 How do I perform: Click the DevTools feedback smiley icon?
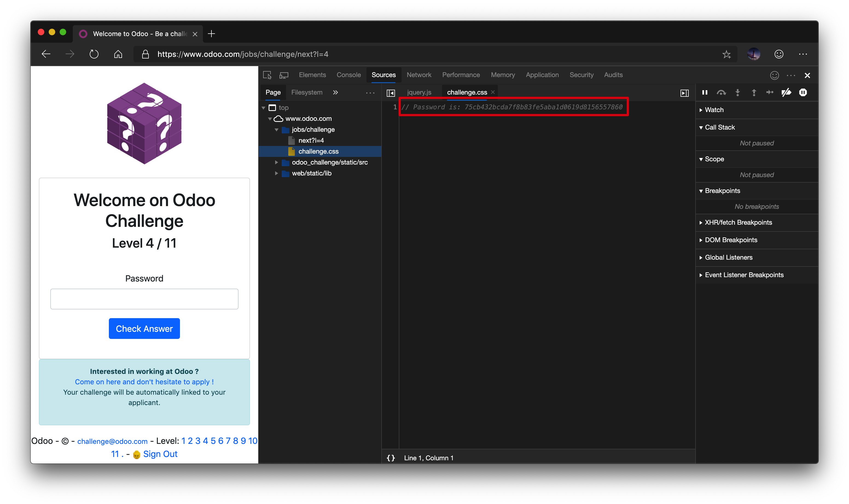click(774, 75)
